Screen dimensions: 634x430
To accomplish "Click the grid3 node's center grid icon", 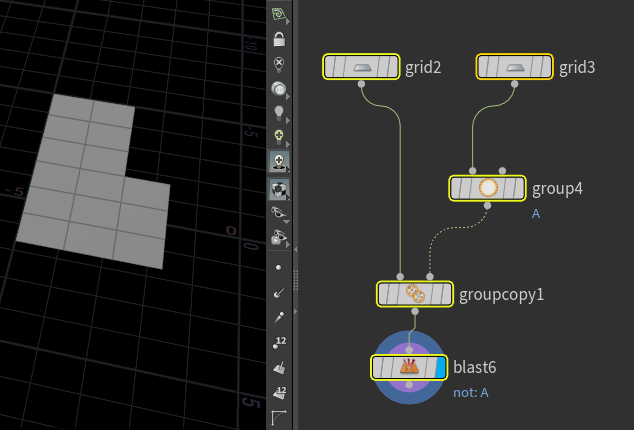I will [515, 67].
